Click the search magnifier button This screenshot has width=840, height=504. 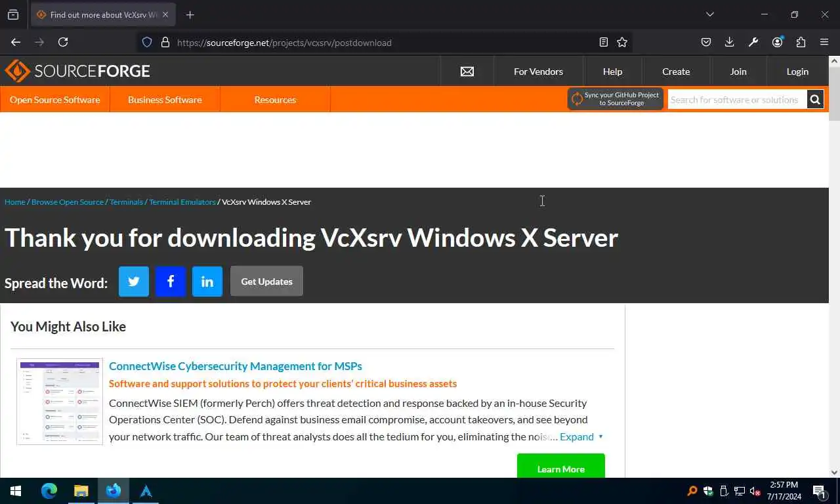pos(815,100)
